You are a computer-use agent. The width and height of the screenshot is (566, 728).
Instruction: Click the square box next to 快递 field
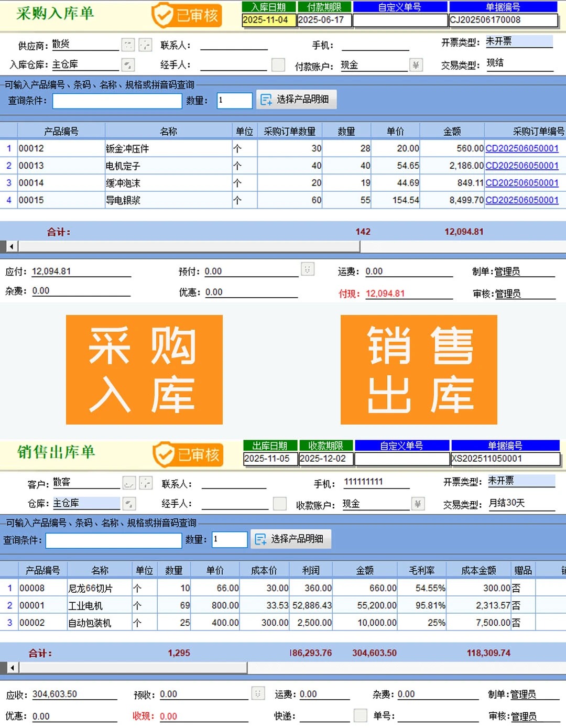click(360, 715)
